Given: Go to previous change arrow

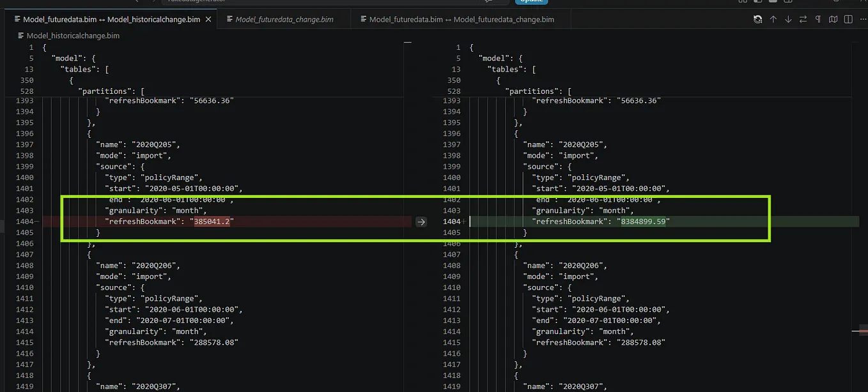Looking at the screenshot, I should pos(773,19).
